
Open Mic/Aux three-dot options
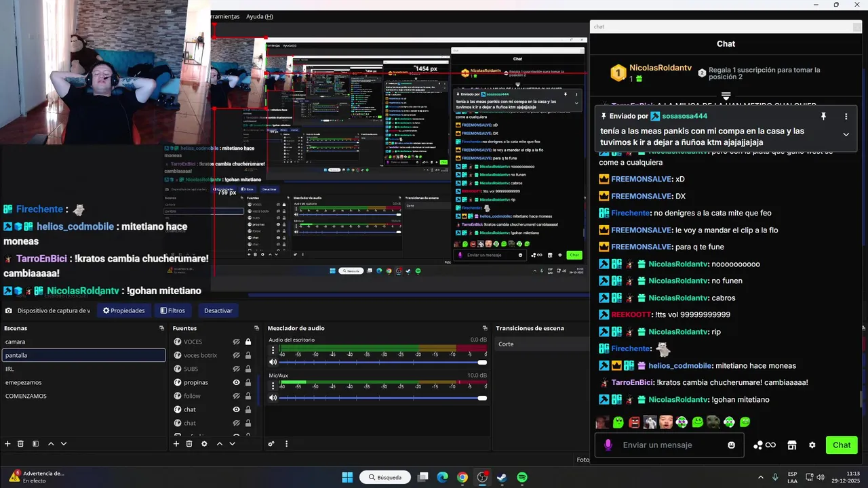click(x=273, y=386)
